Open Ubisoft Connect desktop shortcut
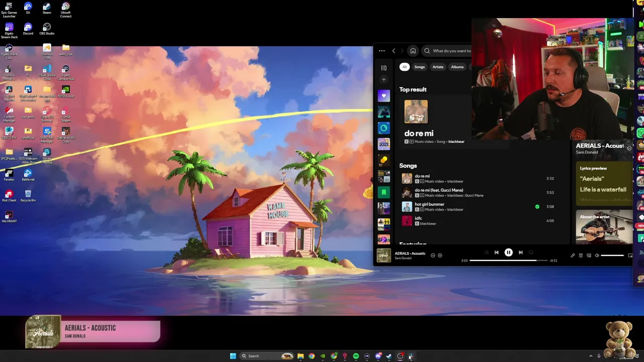Viewport: 644px width, 362px height. click(x=65, y=10)
